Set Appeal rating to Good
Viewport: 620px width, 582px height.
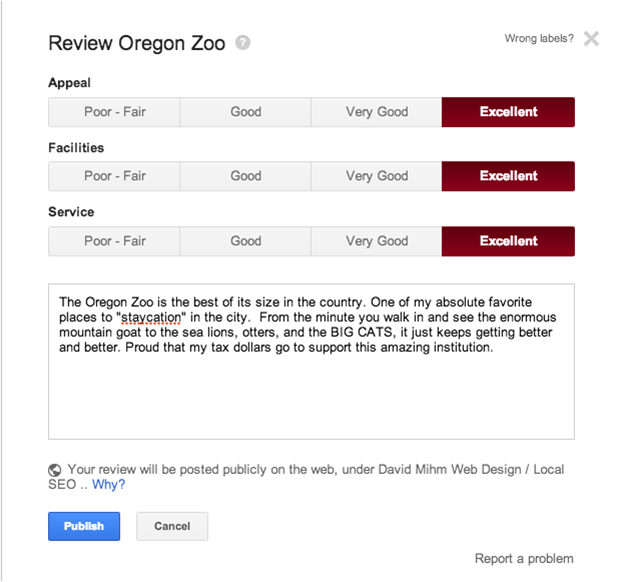pos(245,112)
